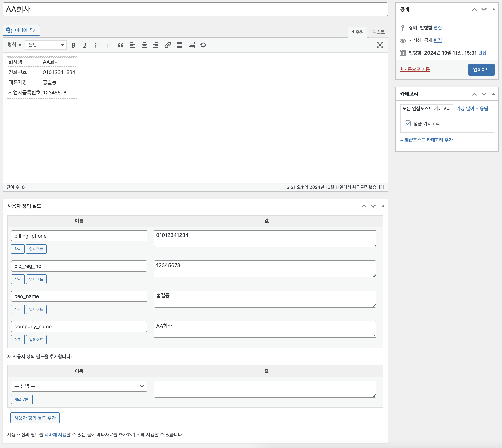Enter distraction-free fullscreen mode
The image size is (502, 448).
[380, 45]
